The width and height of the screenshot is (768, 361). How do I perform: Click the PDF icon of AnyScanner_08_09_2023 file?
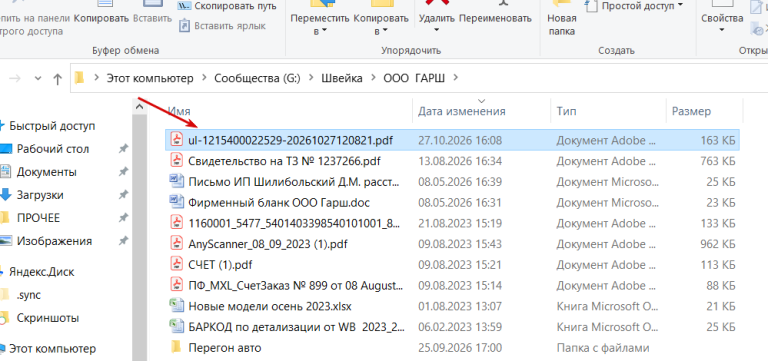176,243
